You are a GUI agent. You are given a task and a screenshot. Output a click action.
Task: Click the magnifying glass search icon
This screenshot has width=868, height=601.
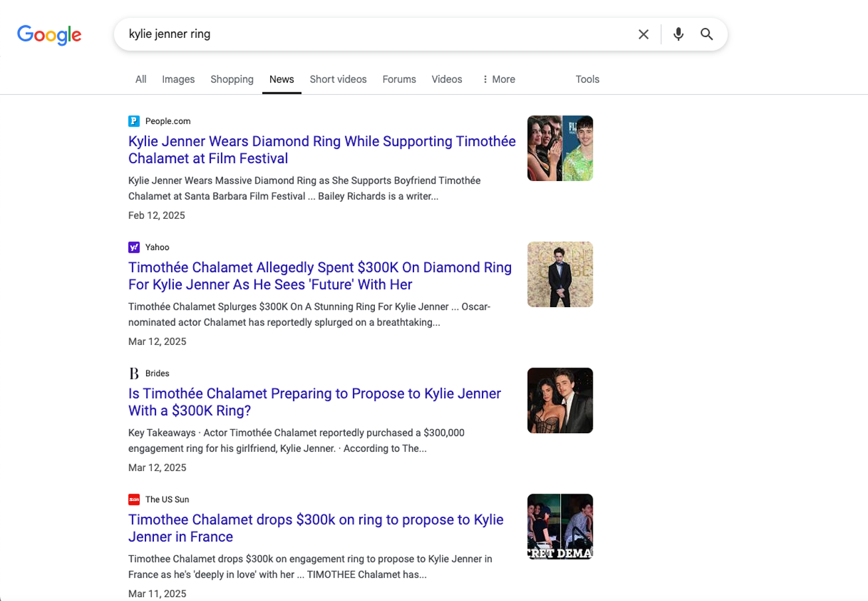(707, 34)
